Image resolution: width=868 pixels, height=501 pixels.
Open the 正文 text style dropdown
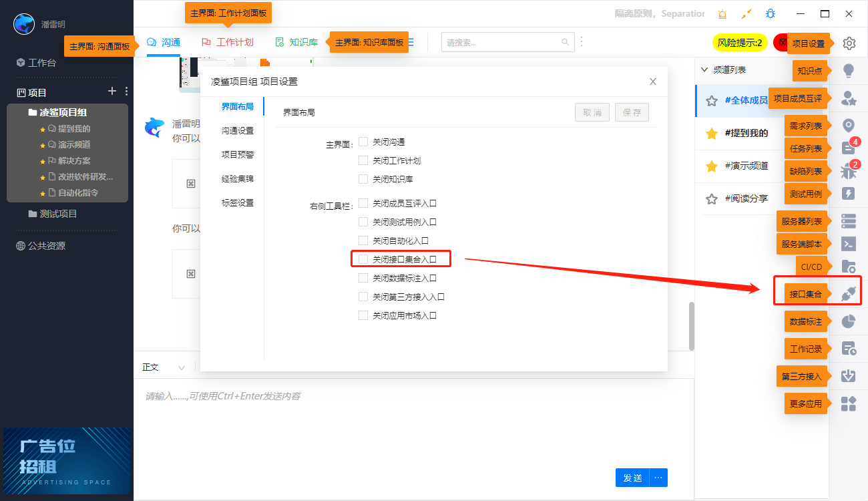(x=164, y=367)
